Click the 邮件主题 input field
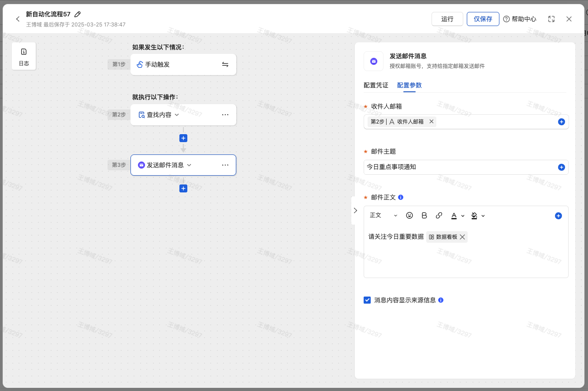 458,167
